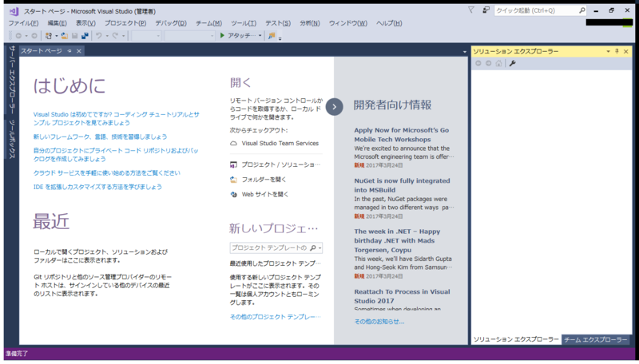Click Solution Explorer Back icon
639x364 pixels.
click(x=478, y=63)
